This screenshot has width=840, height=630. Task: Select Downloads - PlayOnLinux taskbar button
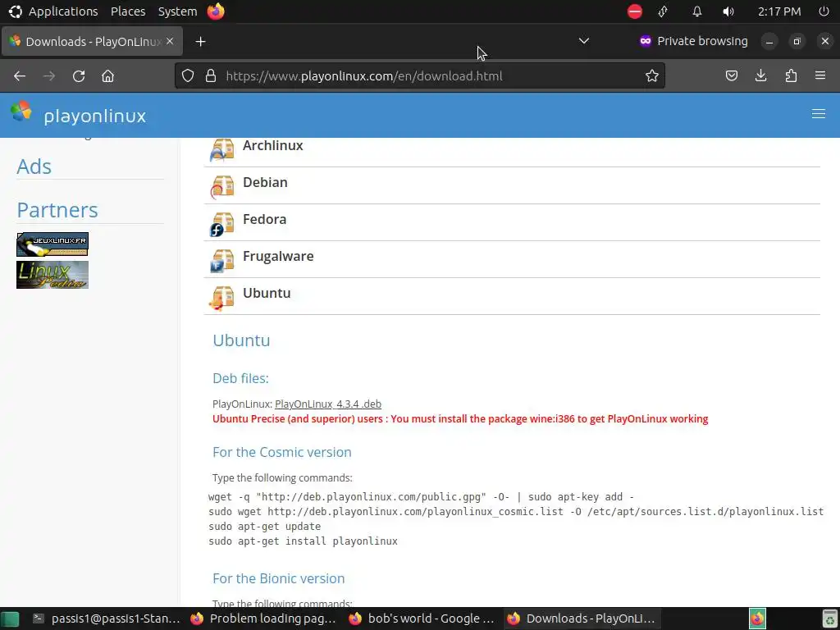click(582, 619)
